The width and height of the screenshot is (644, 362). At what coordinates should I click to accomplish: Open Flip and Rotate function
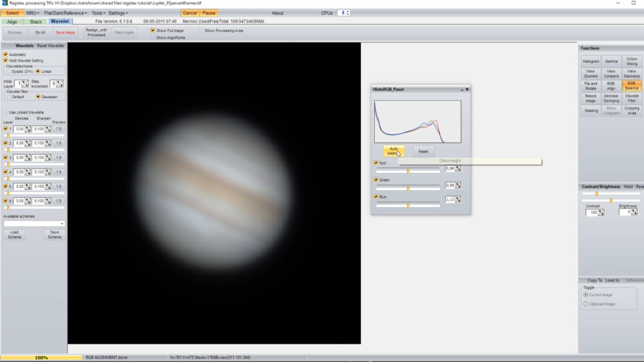click(591, 85)
